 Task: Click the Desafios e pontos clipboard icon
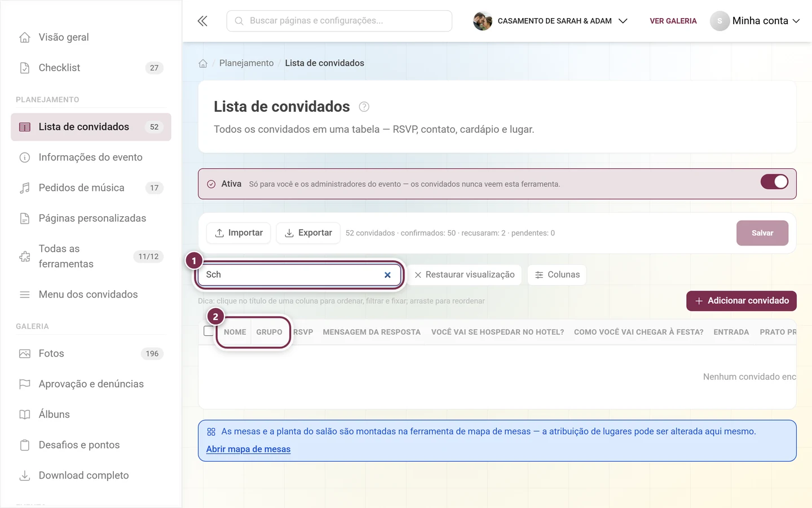coord(25,445)
